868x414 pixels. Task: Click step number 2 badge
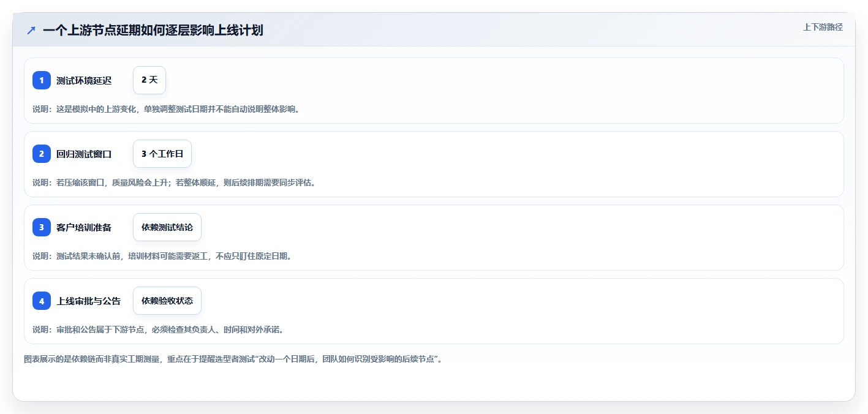[x=42, y=154]
